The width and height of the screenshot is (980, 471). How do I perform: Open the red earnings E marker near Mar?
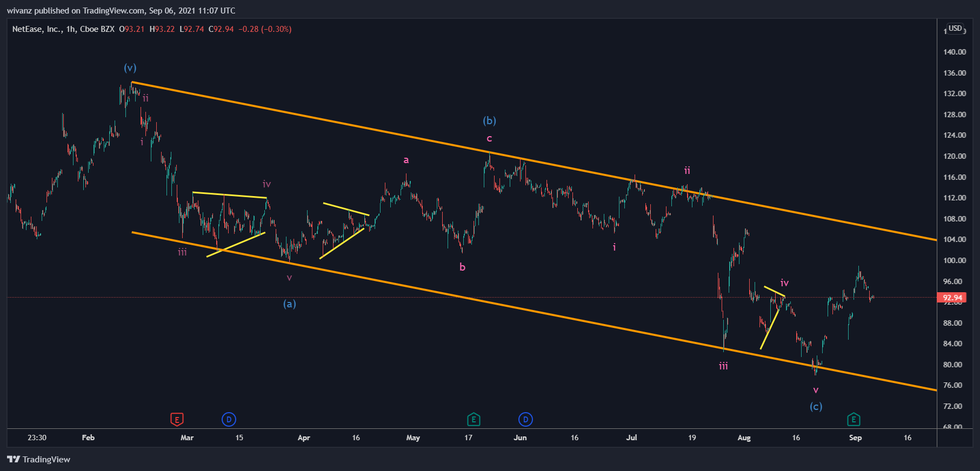177,419
